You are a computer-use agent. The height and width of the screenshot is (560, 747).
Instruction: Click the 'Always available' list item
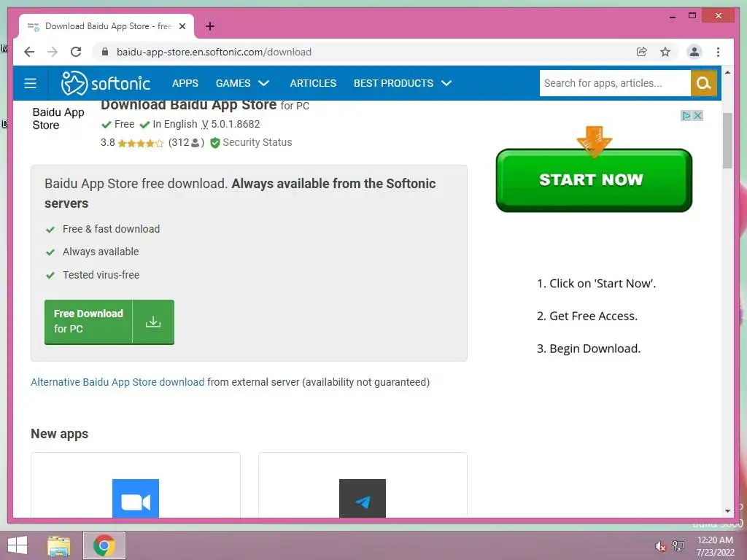101,252
